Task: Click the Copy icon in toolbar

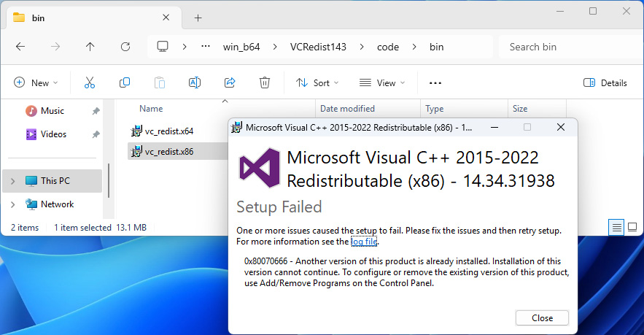Action: pos(125,82)
